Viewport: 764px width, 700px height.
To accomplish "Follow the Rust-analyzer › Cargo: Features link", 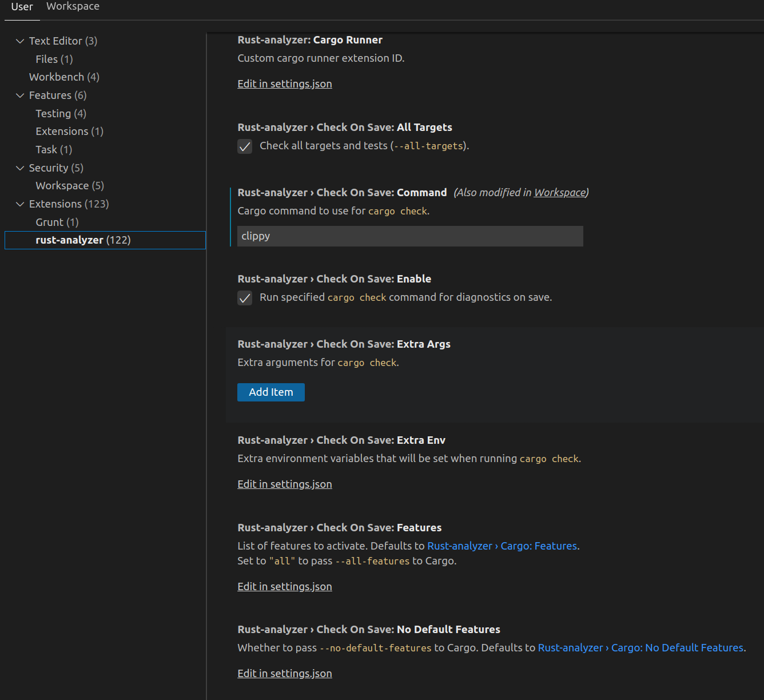I will click(502, 546).
